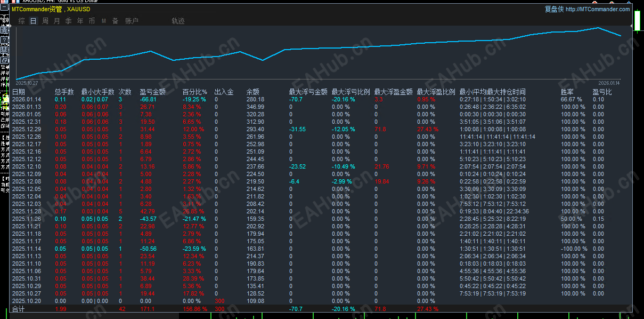Image resolution: width=644 pixels, height=319 pixels.
Task: Open the http://MTCommander.com link
Action: click(x=598, y=9)
